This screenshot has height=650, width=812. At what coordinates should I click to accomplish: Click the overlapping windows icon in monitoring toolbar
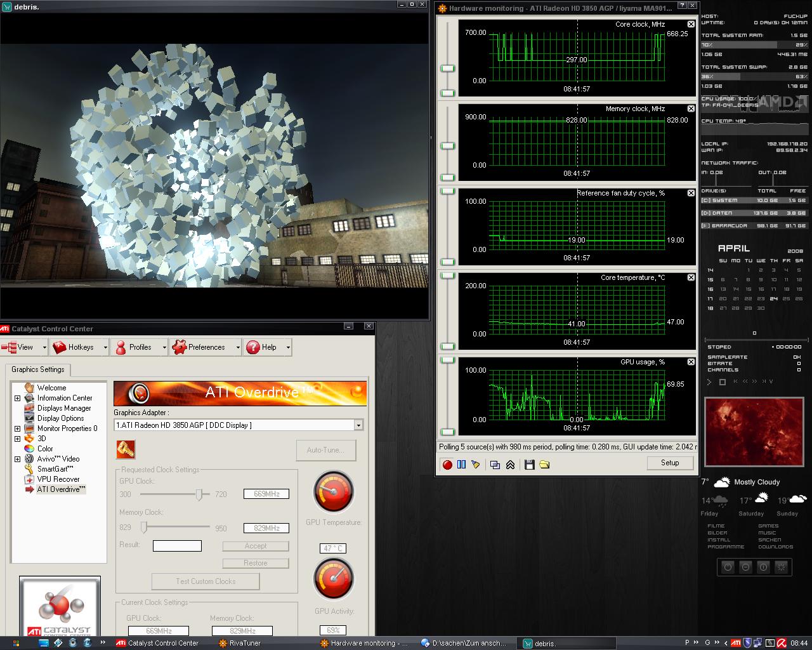pyautogui.click(x=495, y=465)
